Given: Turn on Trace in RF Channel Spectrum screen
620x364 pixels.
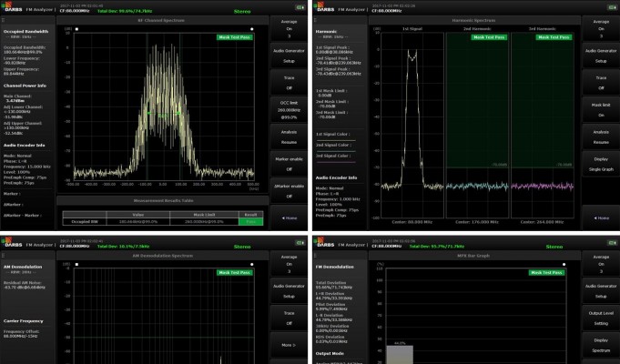Looking at the screenshot, I should 289,83.
